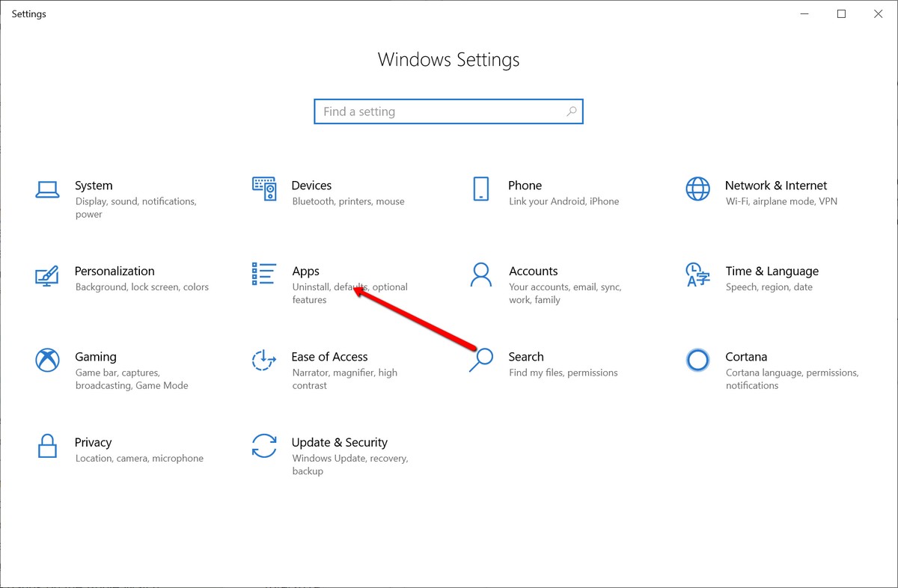Open the Ease of Access heading
The image size is (898, 588).
[x=329, y=357]
